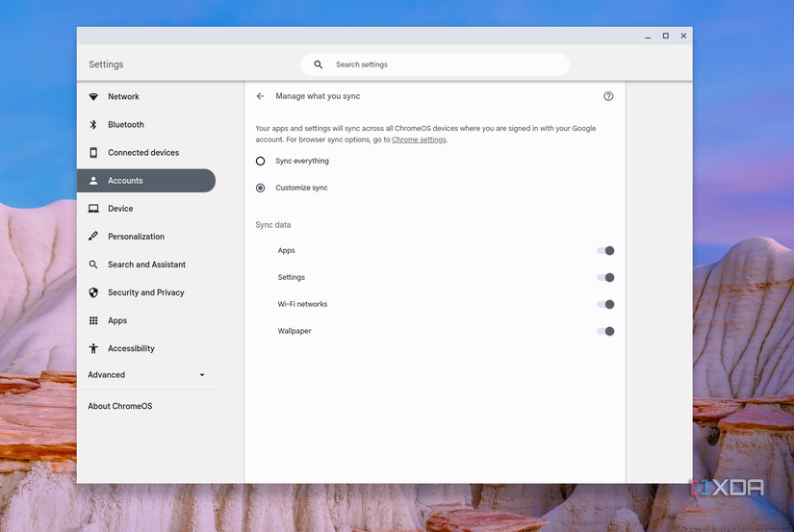This screenshot has height=532, width=794.
Task: Toggle the Apps sync switch
Action: (605, 250)
